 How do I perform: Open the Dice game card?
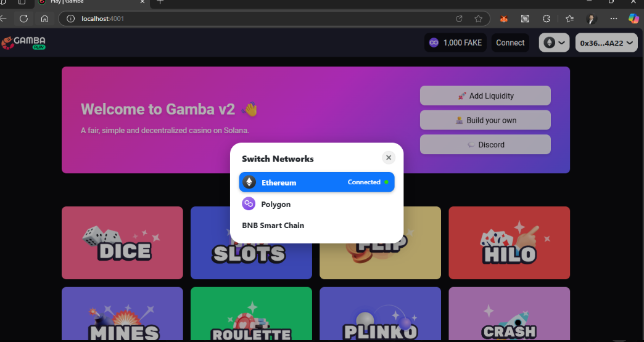coord(122,243)
